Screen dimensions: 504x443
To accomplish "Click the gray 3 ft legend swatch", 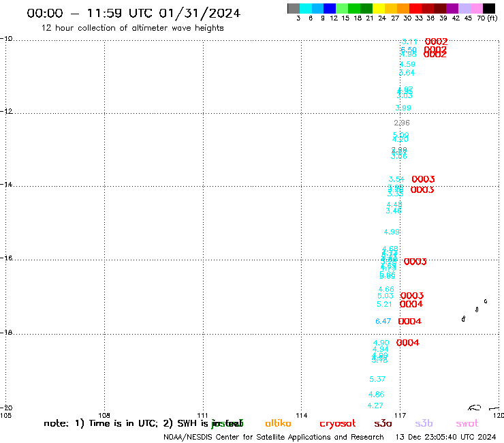I will tap(294, 8).
